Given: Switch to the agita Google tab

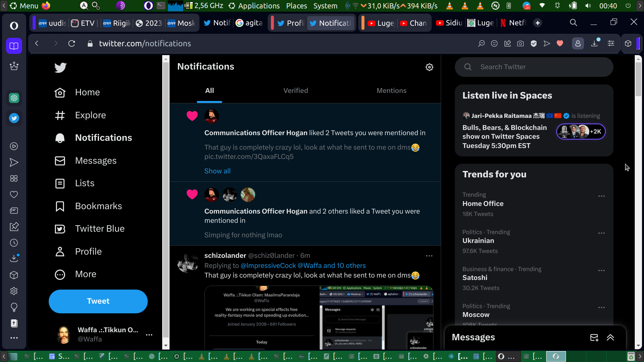Looking at the screenshot, I should point(249,23).
